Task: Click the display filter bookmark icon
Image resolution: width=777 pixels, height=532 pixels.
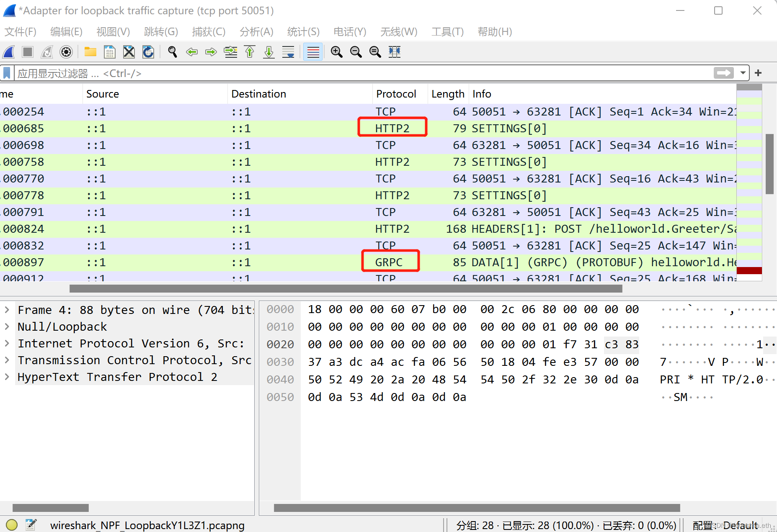Action: click(7, 73)
